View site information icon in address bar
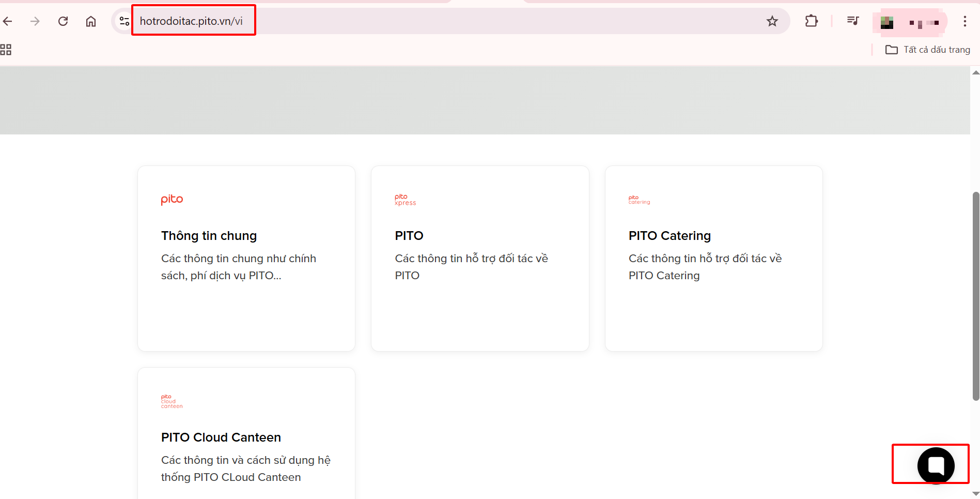 click(x=125, y=21)
